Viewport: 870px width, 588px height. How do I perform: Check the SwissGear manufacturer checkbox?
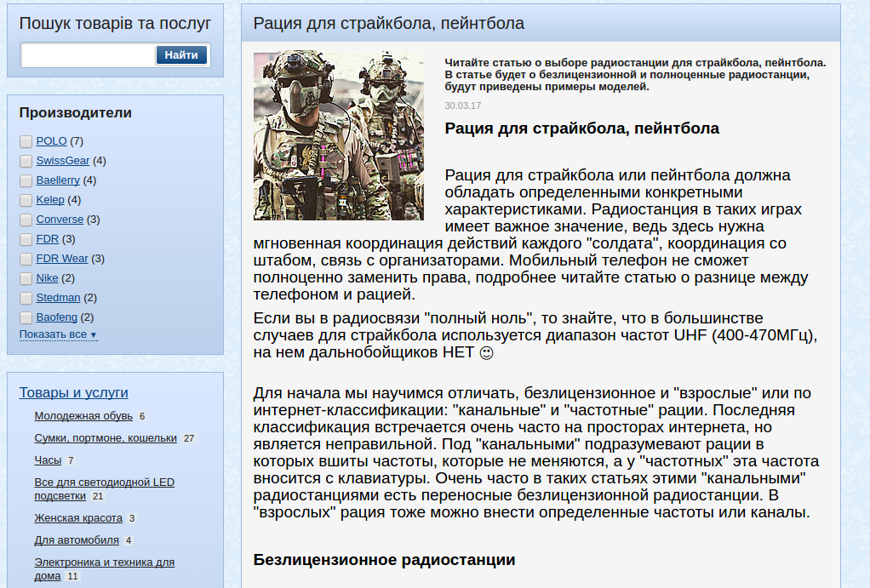tap(26, 161)
